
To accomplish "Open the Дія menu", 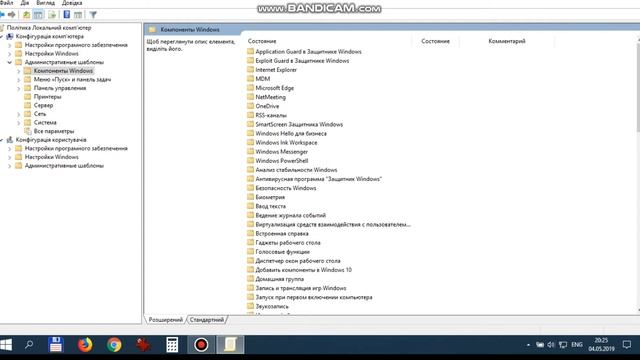I will click(x=24, y=3).
